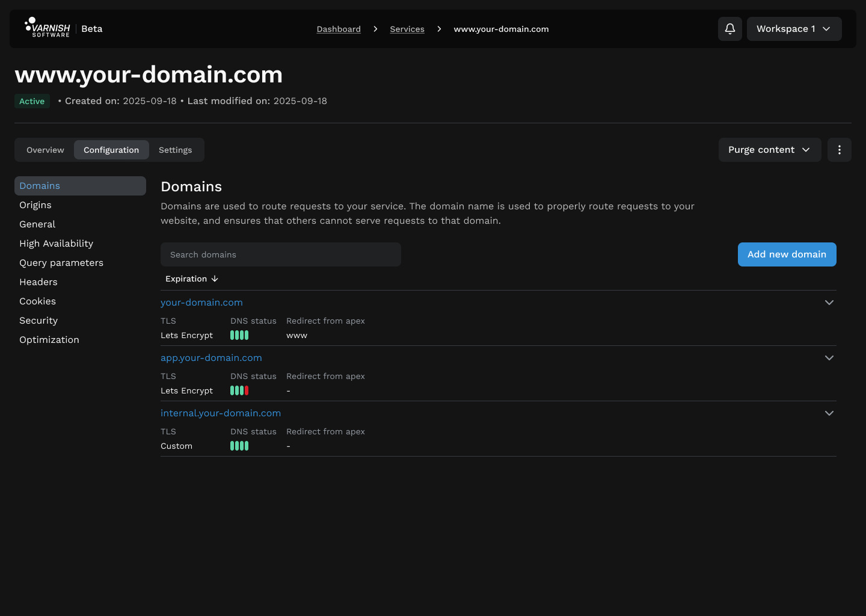Click Add new domain button
866x616 pixels.
pos(787,254)
